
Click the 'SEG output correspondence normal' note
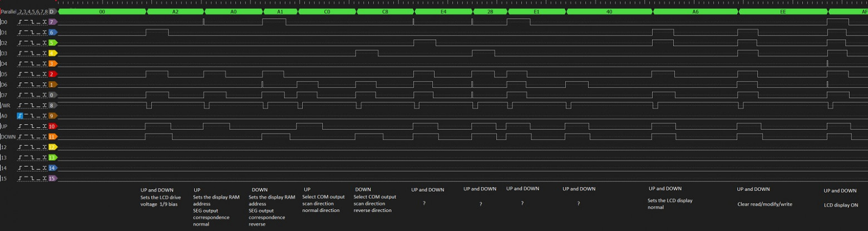pyautogui.click(x=211, y=217)
